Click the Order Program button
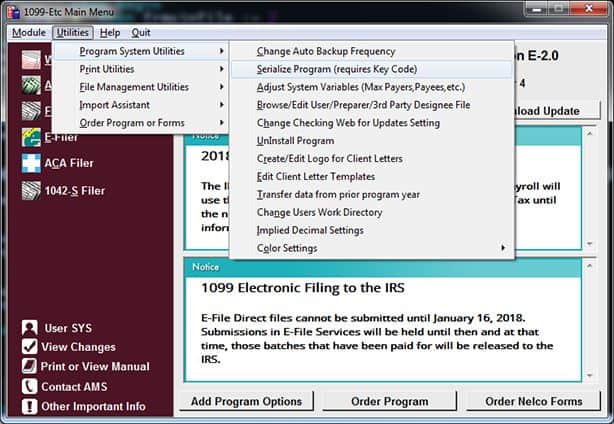 click(390, 402)
